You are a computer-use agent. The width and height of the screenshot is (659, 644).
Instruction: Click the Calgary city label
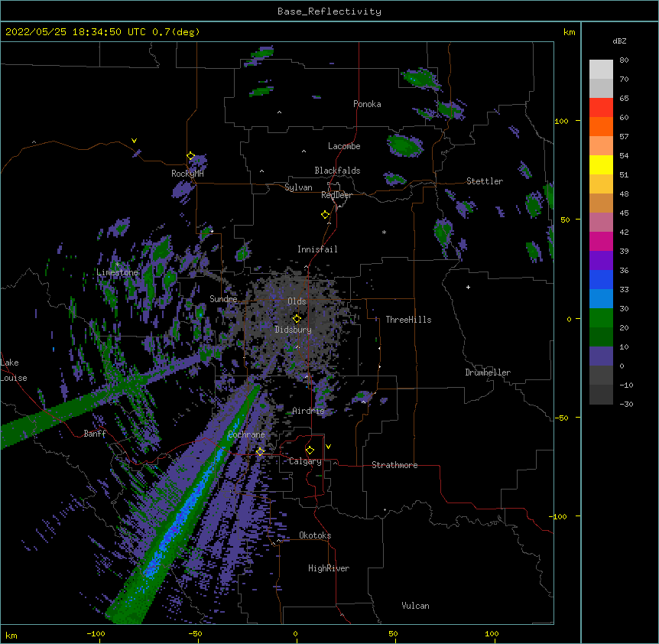[305, 461]
